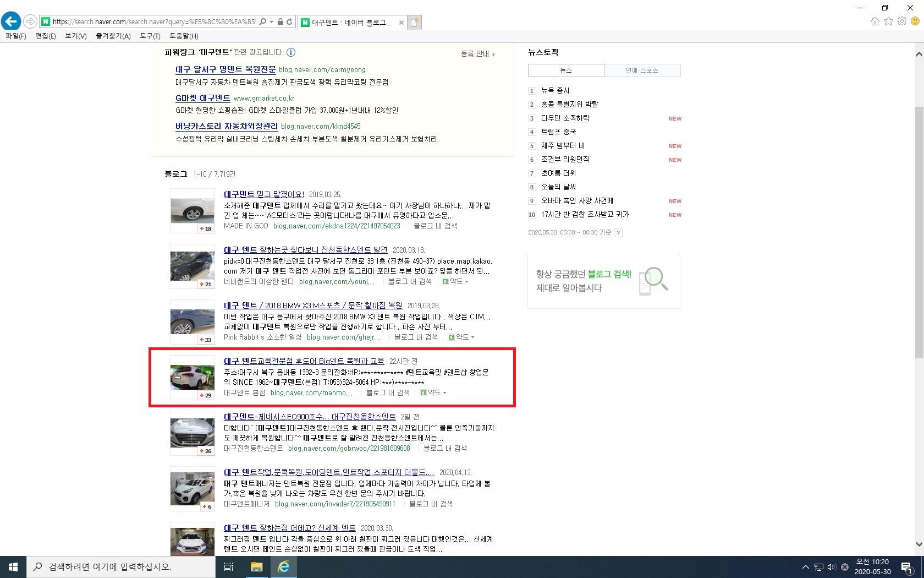This screenshot has width=924, height=578.
Task: Refresh the page with reload icon
Action: (289, 21)
